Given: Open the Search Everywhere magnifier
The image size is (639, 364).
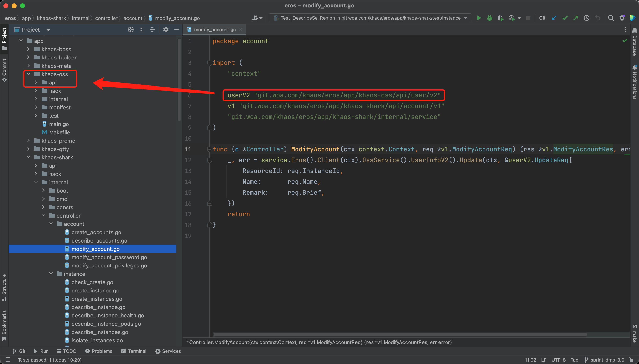Looking at the screenshot, I should [x=611, y=18].
